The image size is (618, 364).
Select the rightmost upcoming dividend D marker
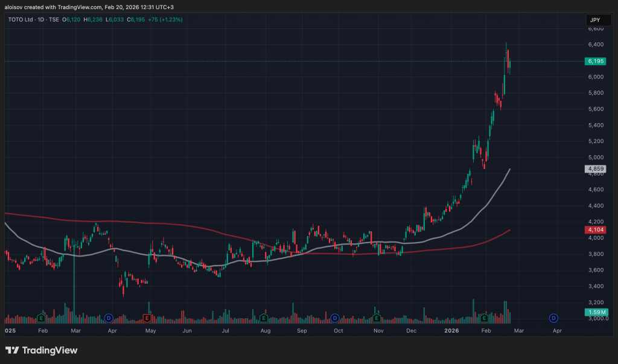point(553,317)
